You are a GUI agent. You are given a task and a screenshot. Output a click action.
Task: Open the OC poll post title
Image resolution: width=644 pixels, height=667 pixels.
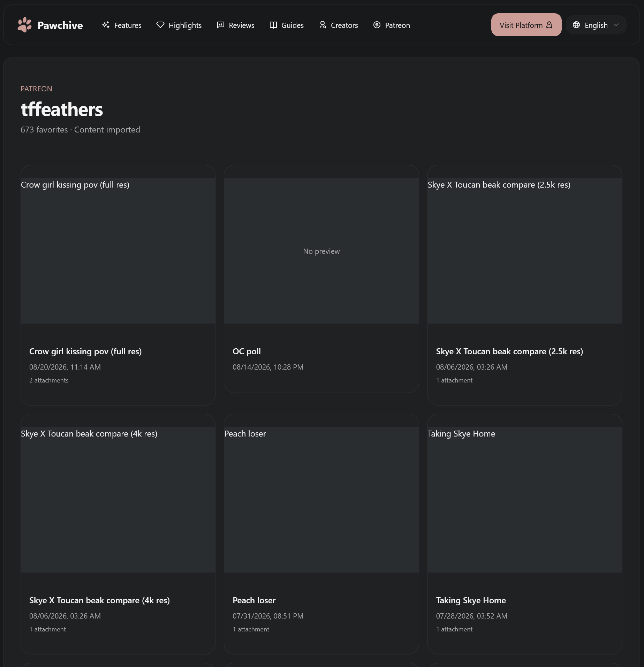pyautogui.click(x=247, y=351)
